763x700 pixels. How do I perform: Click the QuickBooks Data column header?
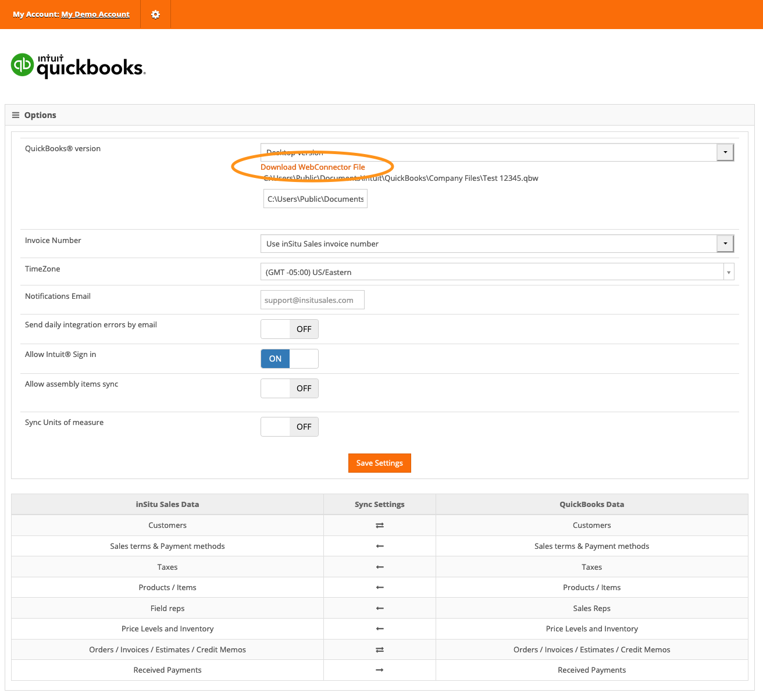(592, 505)
